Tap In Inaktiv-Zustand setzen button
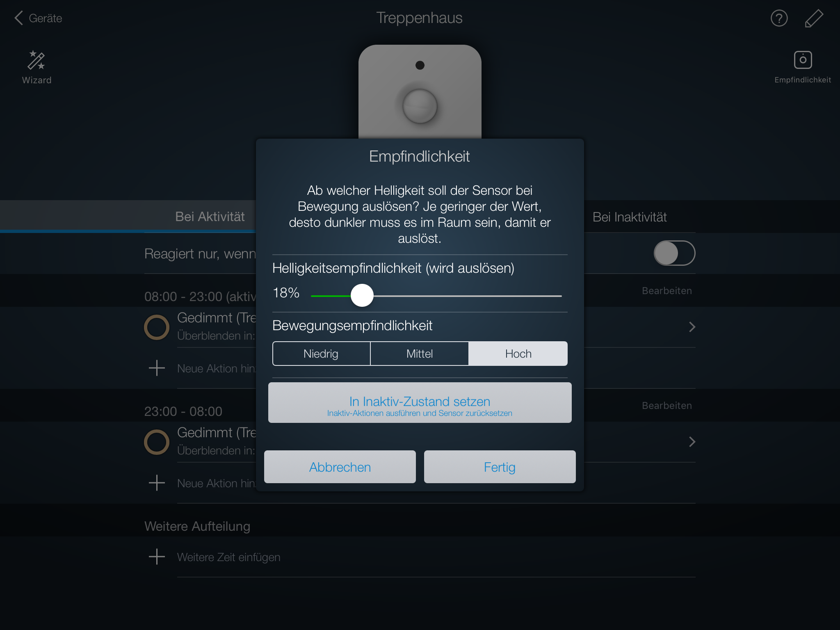Image resolution: width=840 pixels, height=630 pixels. pyautogui.click(x=420, y=403)
